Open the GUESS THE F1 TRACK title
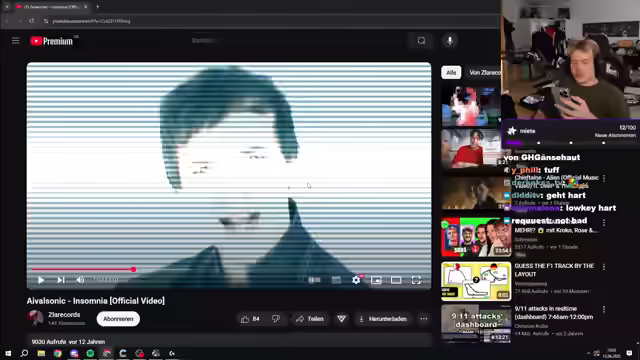The width and height of the screenshot is (640, 360). (x=554, y=270)
